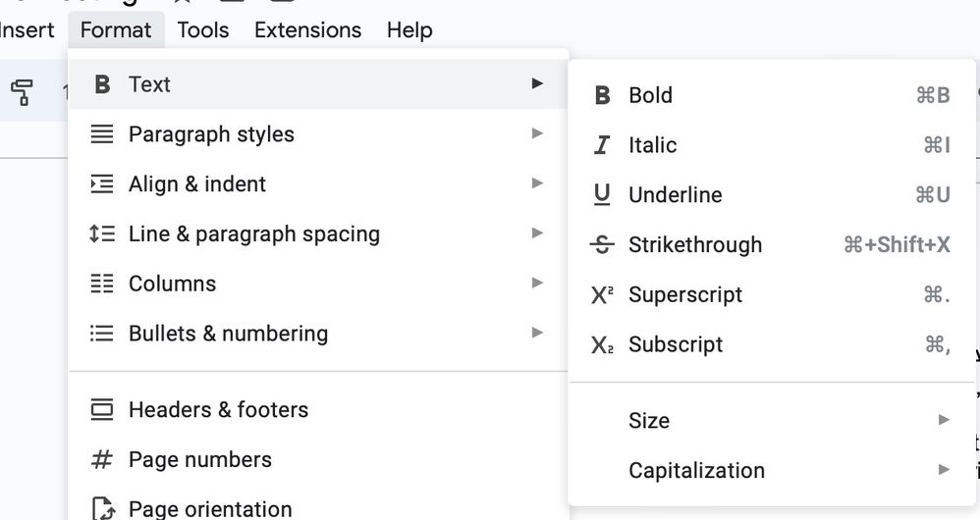The width and height of the screenshot is (980, 520).
Task: Click the paint format roller icon
Action: 22,92
